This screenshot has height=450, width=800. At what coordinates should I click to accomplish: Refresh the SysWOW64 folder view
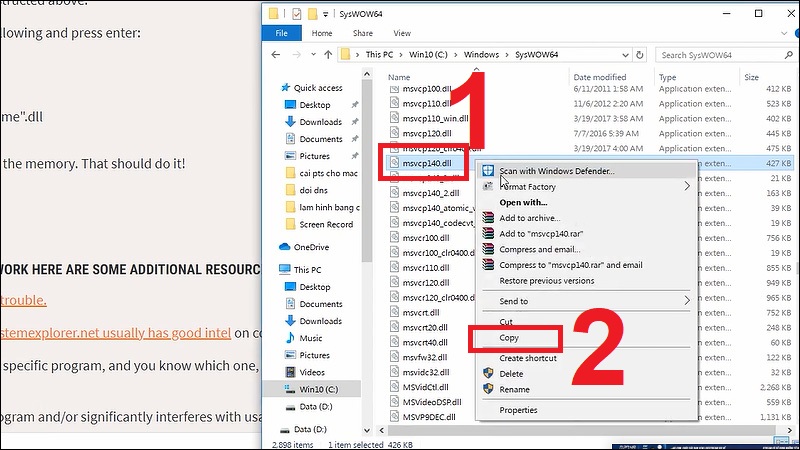point(640,55)
